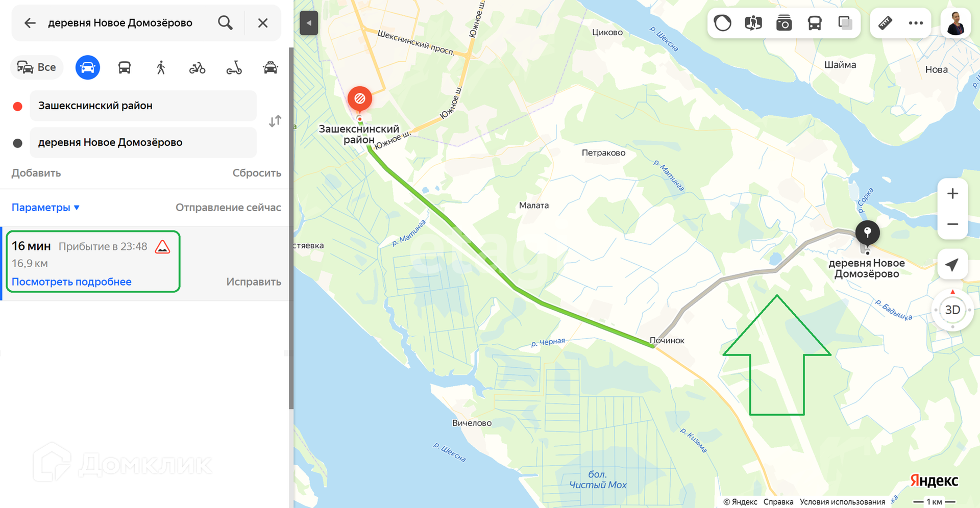Choose the bicycle route mode

point(197,67)
